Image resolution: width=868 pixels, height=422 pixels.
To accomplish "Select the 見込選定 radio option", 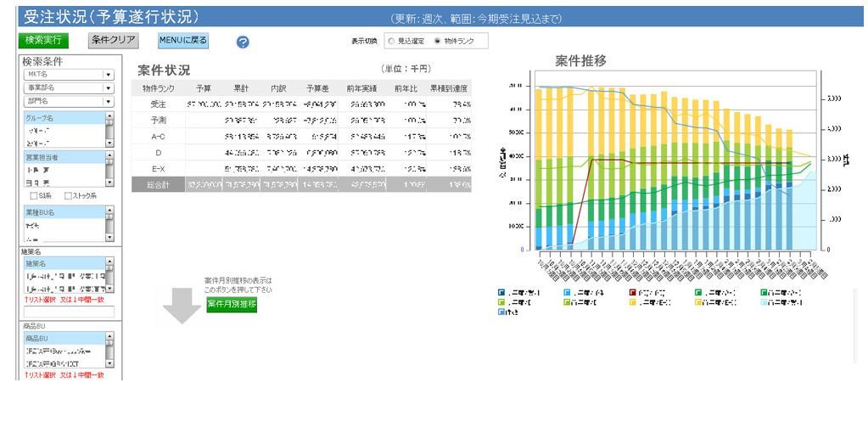I will [390, 40].
